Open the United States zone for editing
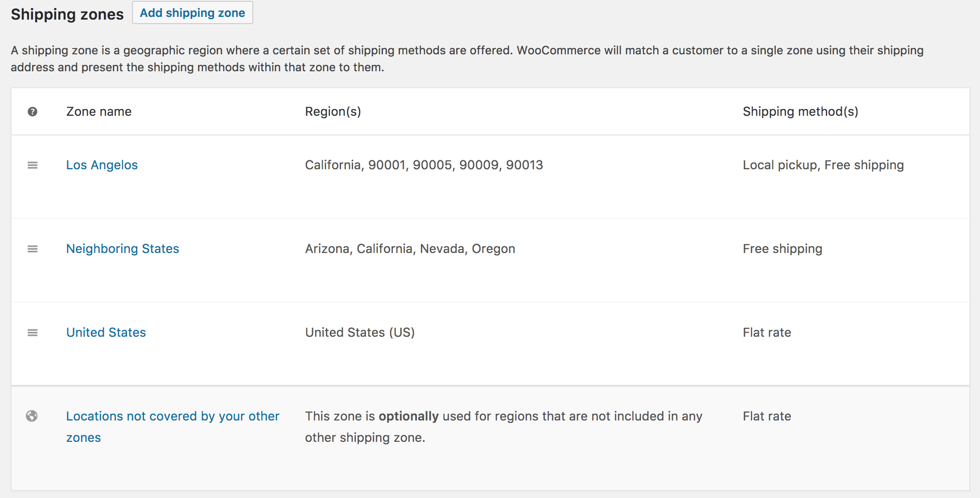The image size is (980, 498). [106, 332]
